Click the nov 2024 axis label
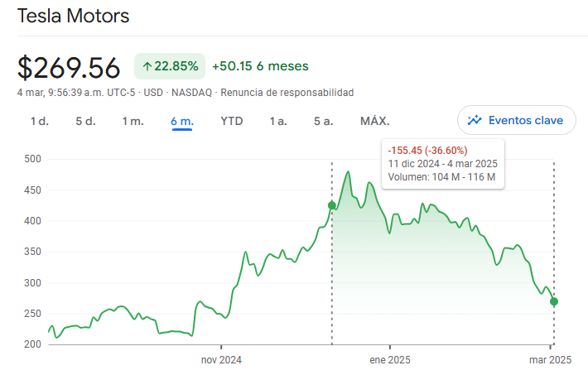 221,360
